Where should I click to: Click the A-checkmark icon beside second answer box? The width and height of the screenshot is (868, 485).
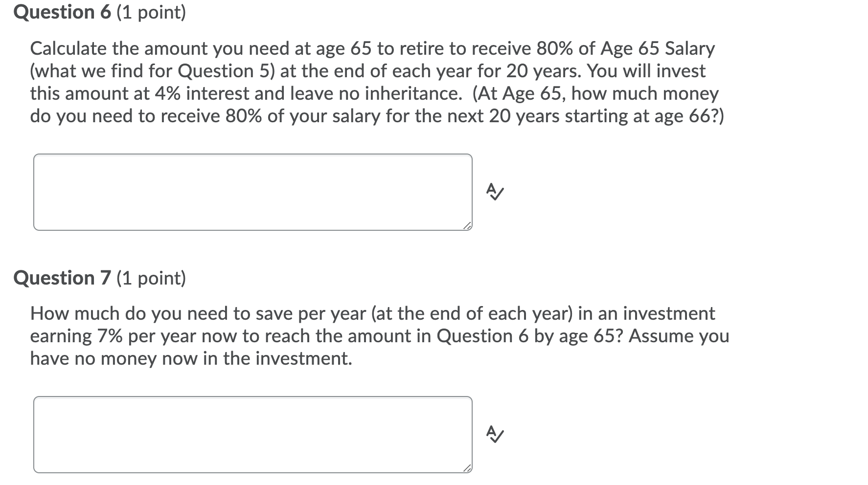(x=495, y=434)
